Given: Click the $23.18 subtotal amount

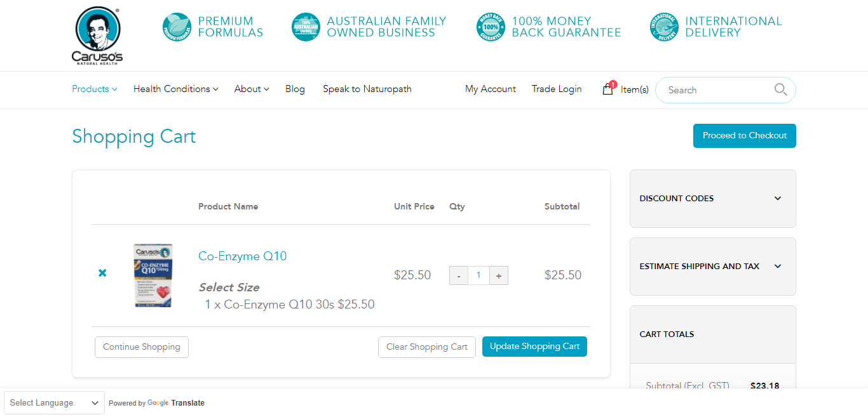Looking at the screenshot, I should [764, 386].
